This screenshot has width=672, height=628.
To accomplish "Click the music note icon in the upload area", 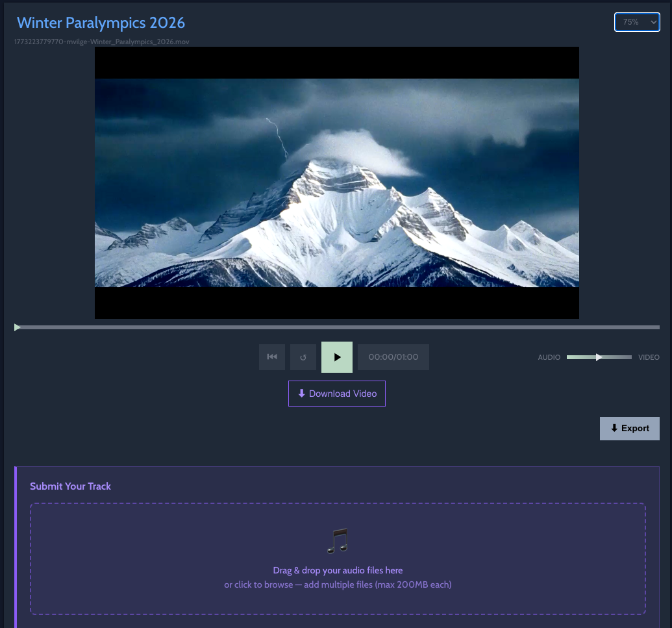I will [x=338, y=540].
